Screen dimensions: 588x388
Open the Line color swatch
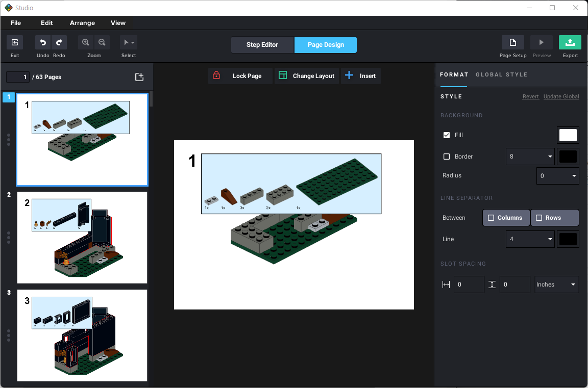(x=568, y=239)
